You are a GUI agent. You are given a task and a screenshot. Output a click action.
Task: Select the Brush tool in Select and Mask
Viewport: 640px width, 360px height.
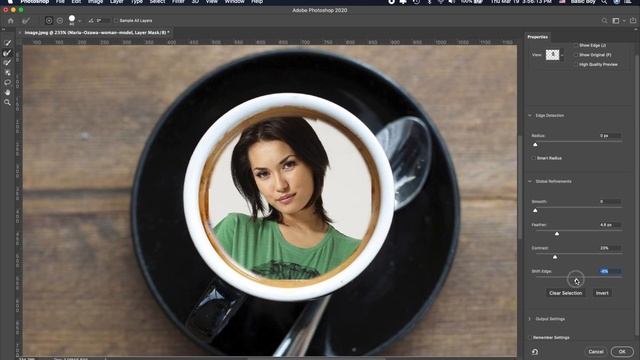7,63
